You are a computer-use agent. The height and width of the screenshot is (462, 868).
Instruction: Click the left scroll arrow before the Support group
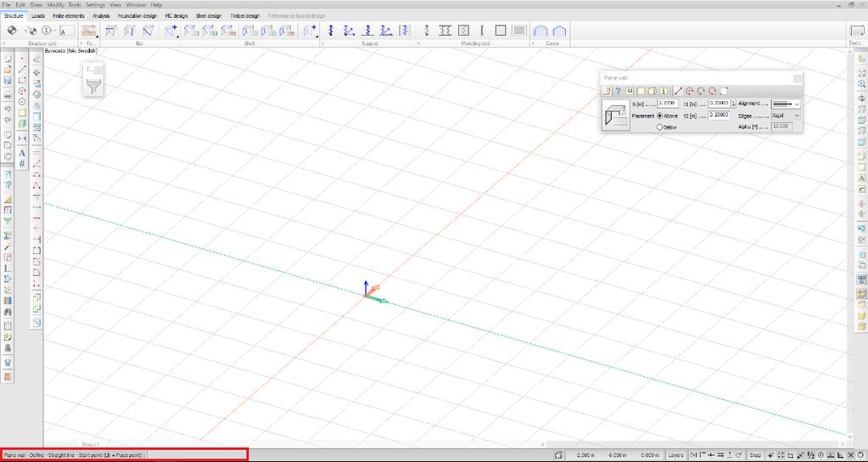[x=323, y=43]
